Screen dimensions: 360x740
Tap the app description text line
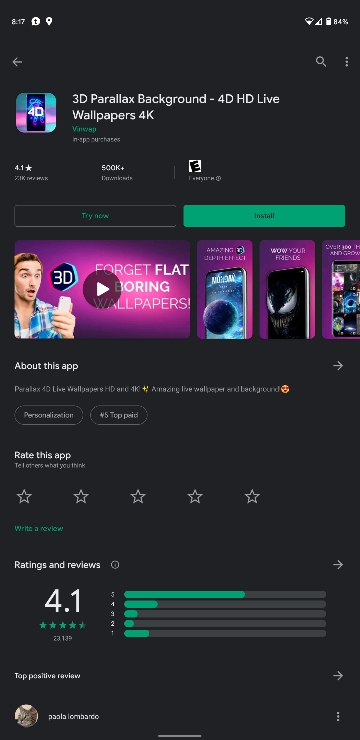(152, 389)
